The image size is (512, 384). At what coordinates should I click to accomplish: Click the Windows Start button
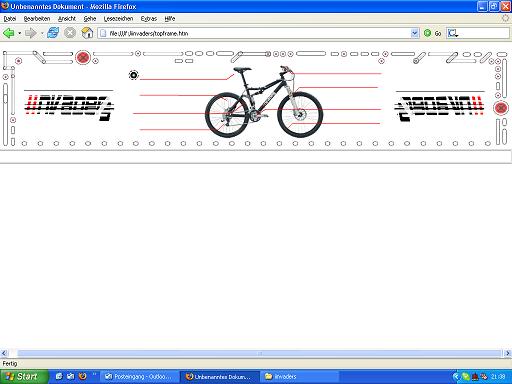[x=24, y=377]
